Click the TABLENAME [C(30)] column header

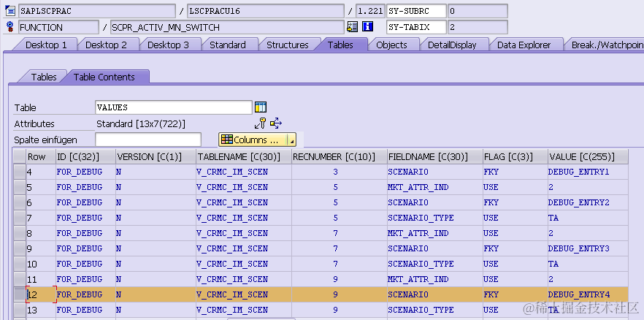[244, 156]
